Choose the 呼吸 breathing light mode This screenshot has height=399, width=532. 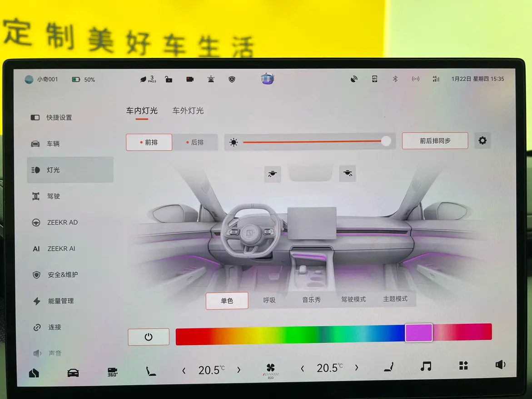(x=269, y=300)
